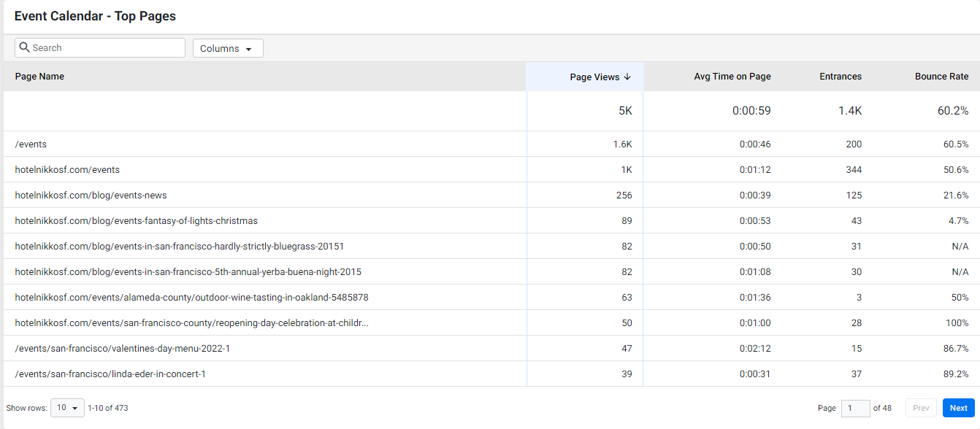Click the page number input box
980x429 pixels.
click(x=856, y=408)
